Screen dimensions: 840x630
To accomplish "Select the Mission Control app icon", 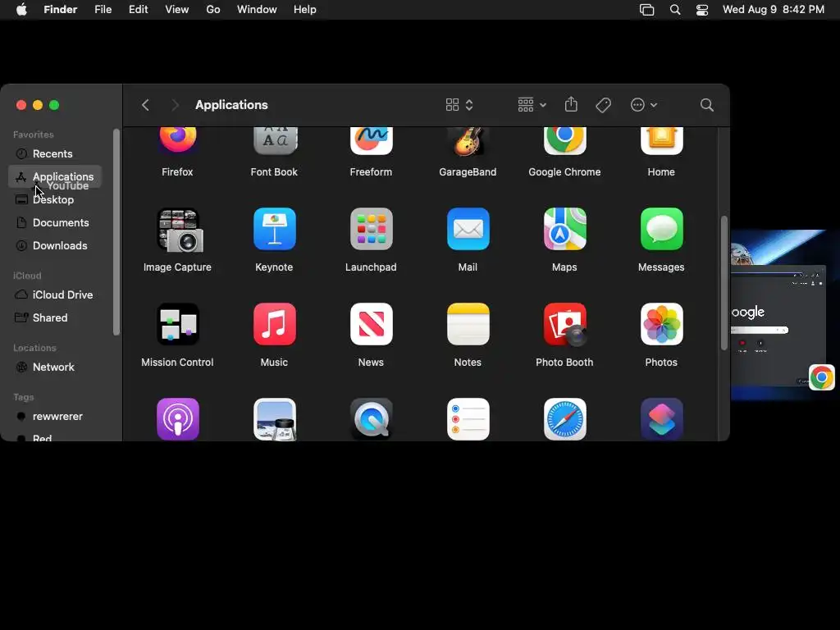I will [x=178, y=324].
